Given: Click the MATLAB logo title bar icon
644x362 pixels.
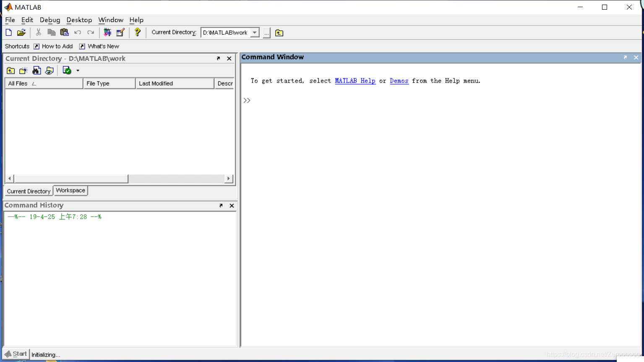Looking at the screenshot, I should (8, 7).
